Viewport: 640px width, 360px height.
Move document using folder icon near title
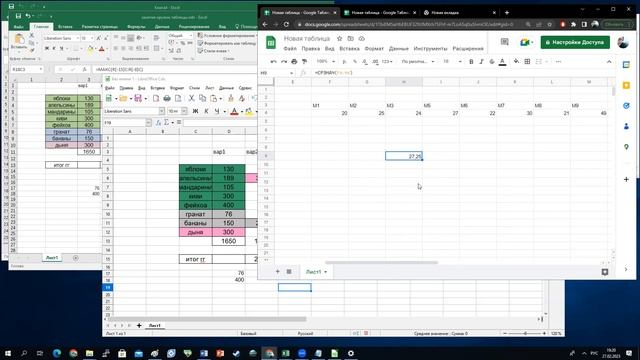pyautogui.click(x=350, y=38)
